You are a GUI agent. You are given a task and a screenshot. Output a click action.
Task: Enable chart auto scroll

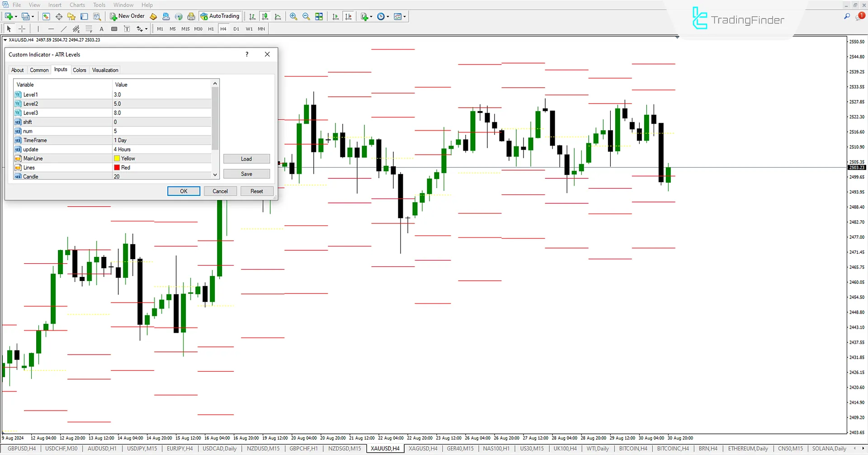[335, 16]
